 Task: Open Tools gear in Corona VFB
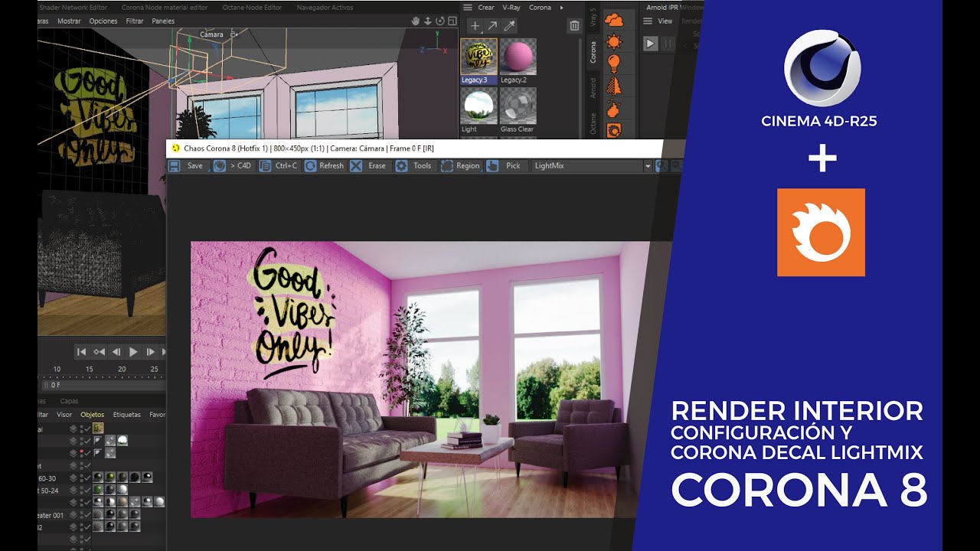click(401, 165)
